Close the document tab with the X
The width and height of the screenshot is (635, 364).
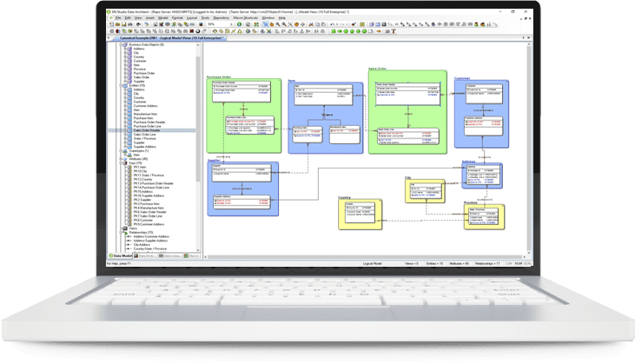(528, 37)
